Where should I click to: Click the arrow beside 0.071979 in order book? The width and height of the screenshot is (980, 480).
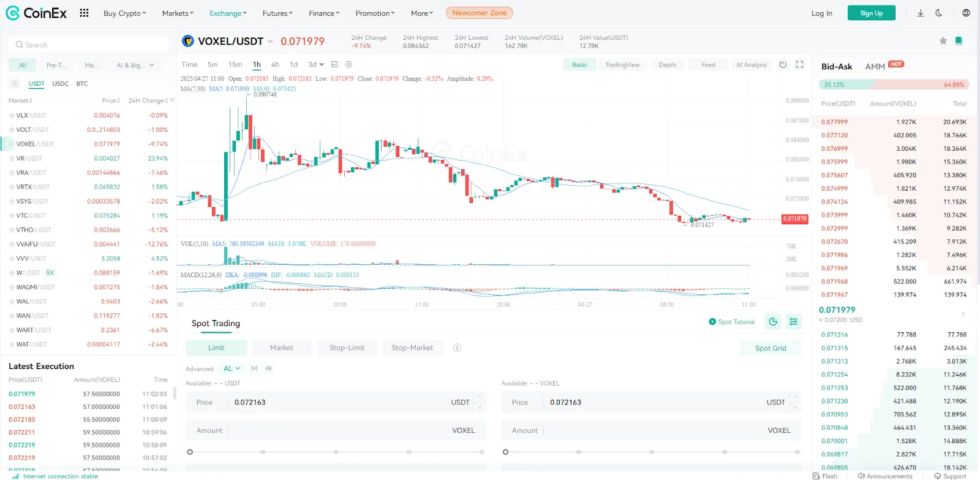pyautogui.click(x=963, y=314)
